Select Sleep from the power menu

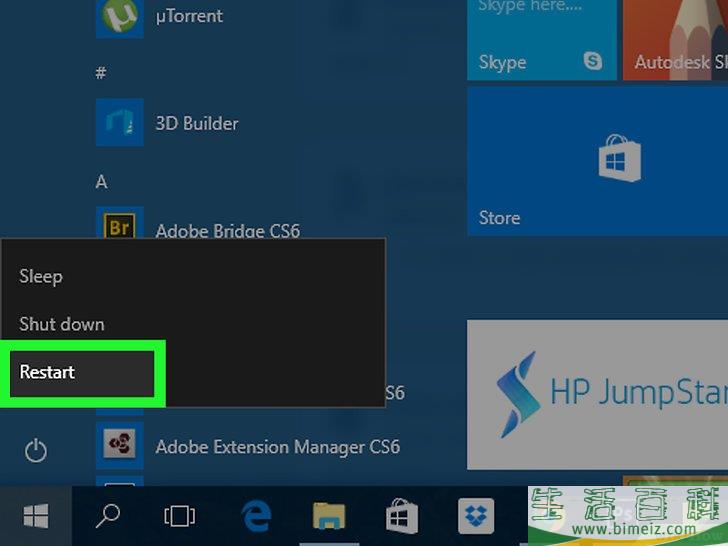click(41, 276)
